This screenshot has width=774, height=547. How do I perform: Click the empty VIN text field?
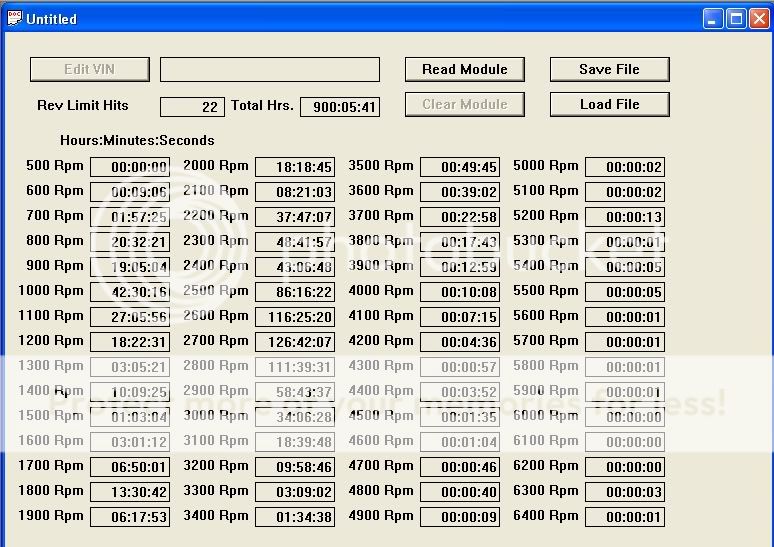270,69
